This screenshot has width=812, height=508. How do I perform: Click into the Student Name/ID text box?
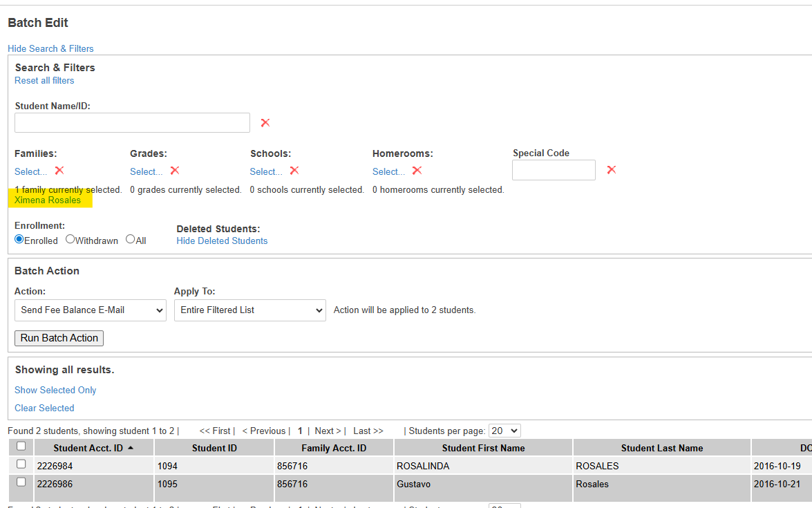point(132,123)
